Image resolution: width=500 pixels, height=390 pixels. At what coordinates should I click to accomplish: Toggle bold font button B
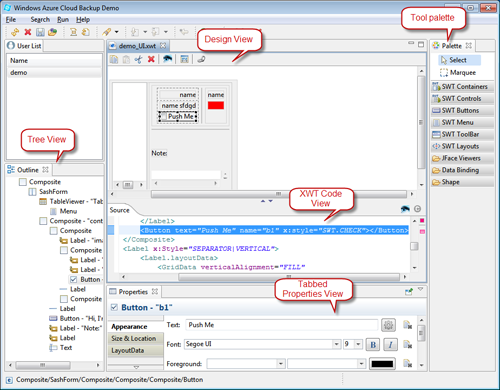[x=373, y=344]
